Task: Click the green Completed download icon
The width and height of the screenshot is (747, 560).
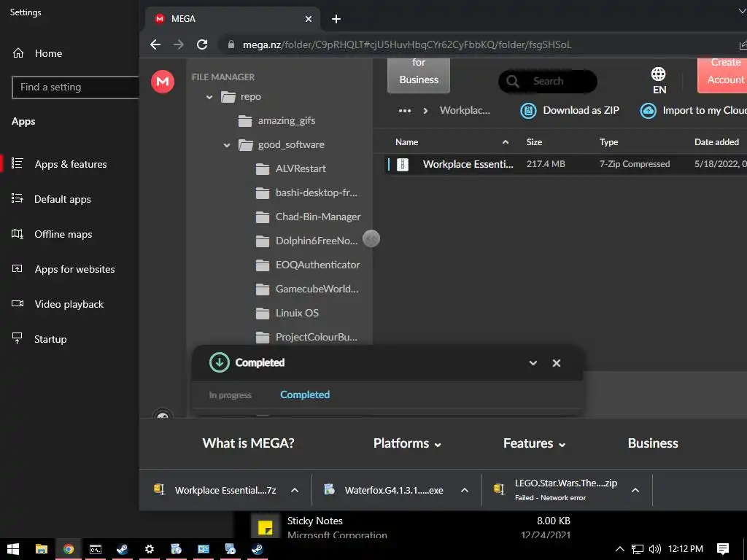Action: coord(219,362)
